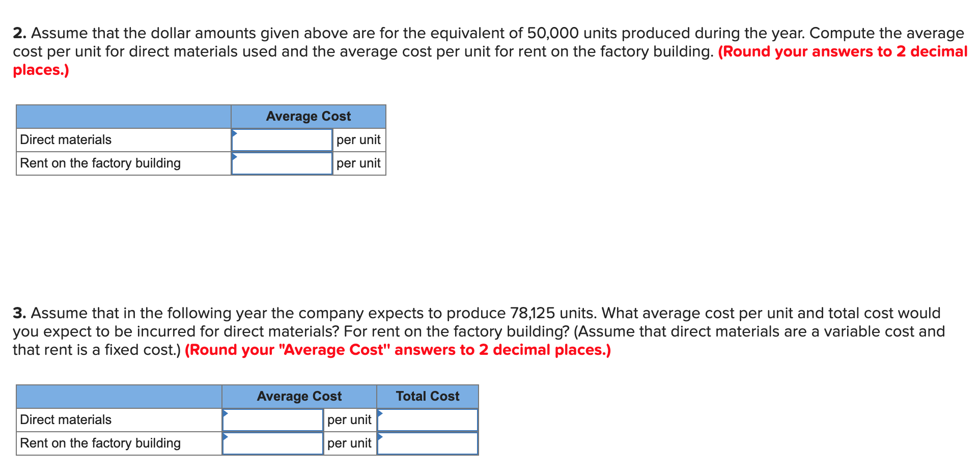Select the Direct materials row label in question 2

pos(66,139)
